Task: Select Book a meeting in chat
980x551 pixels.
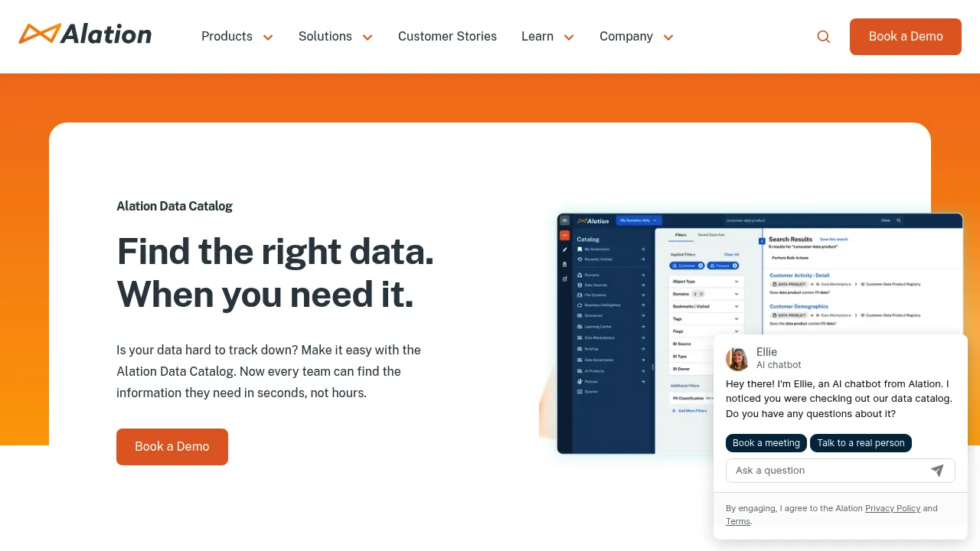Action: click(766, 443)
